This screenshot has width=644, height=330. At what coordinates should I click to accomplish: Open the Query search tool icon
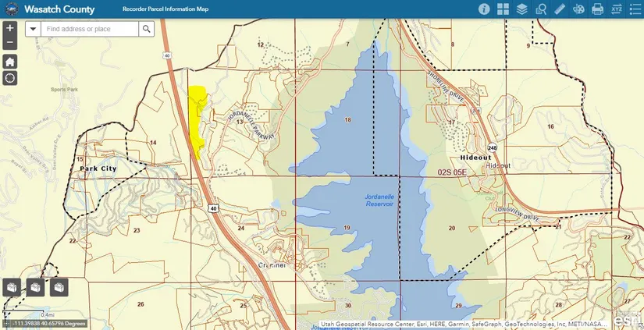[x=540, y=9]
